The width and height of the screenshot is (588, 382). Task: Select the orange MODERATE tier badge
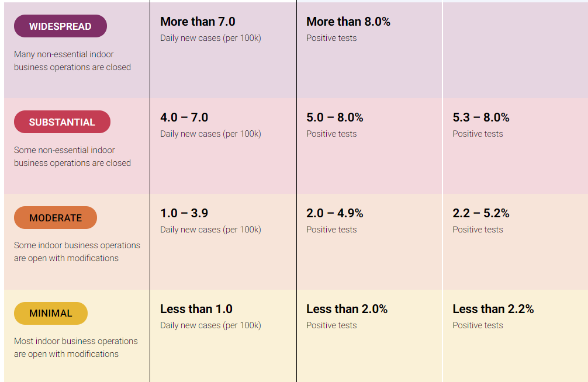(x=56, y=218)
